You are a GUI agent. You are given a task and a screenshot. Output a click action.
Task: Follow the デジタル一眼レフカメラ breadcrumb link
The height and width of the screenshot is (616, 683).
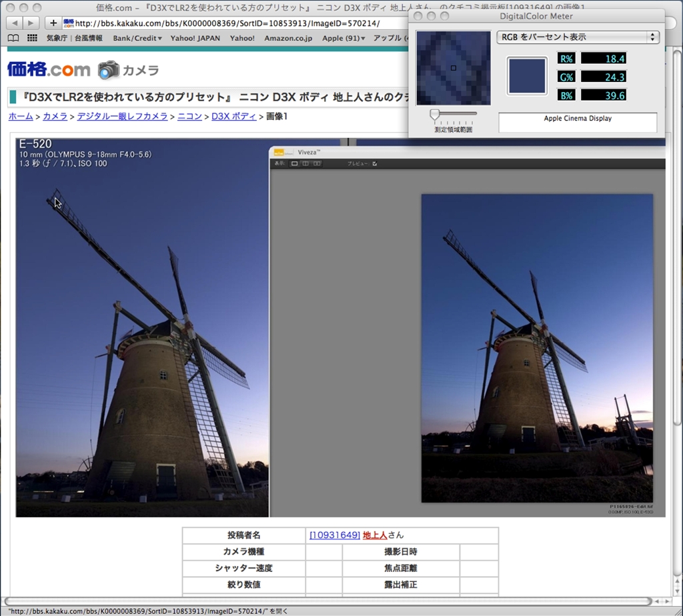(123, 116)
